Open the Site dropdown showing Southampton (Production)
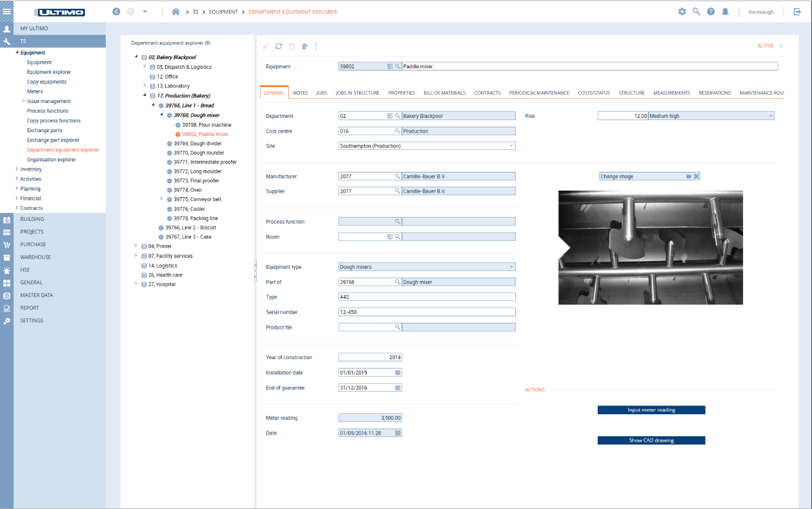Viewport: 812px width, 509px height. click(511, 145)
